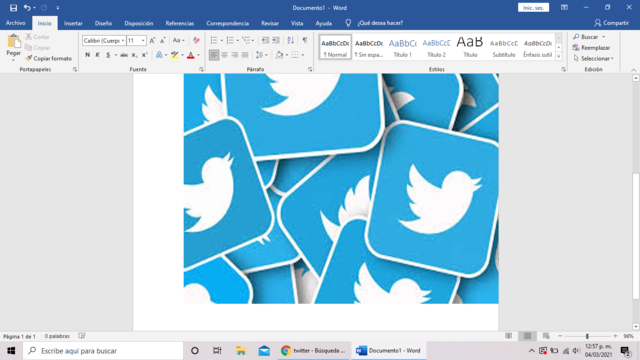Pick text highlight color marker
This screenshot has width=640, height=360.
[x=175, y=55]
